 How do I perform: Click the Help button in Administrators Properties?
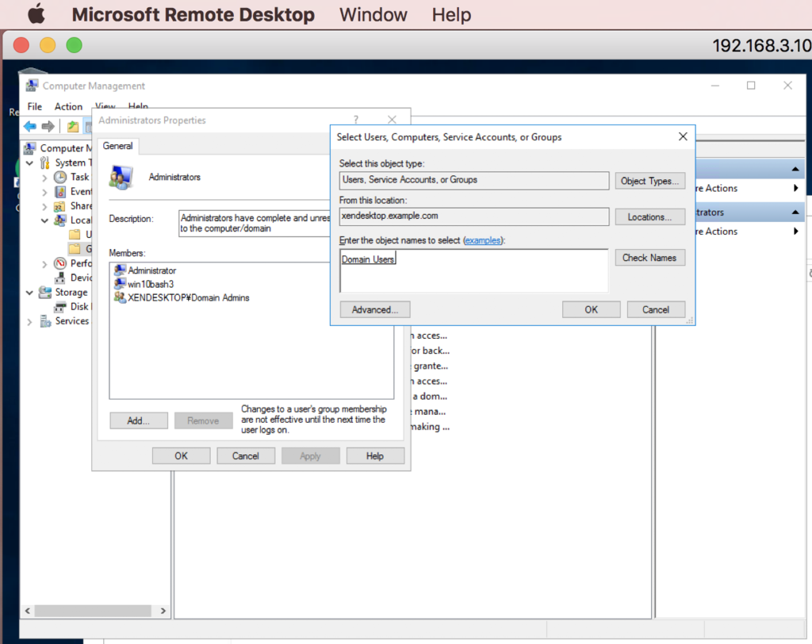(375, 456)
